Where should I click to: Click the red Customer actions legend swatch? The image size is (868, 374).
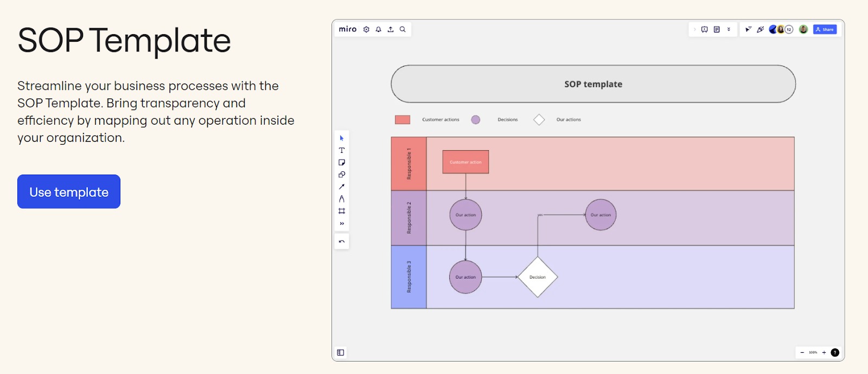403,120
